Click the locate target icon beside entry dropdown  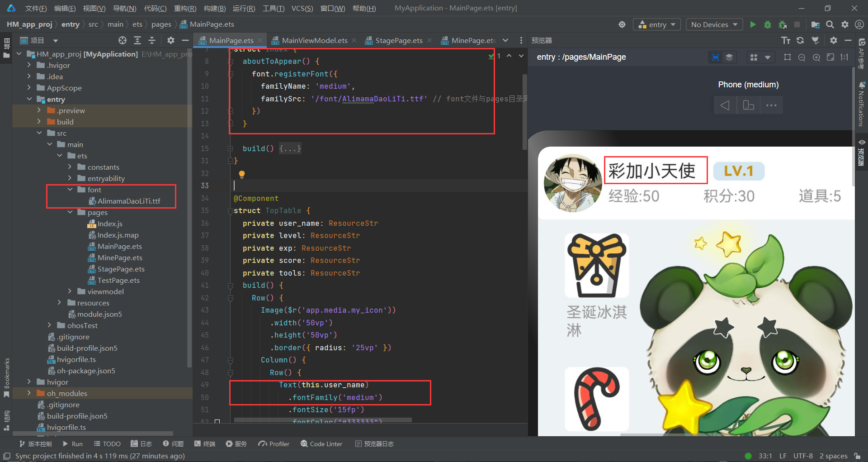pos(622,24)
